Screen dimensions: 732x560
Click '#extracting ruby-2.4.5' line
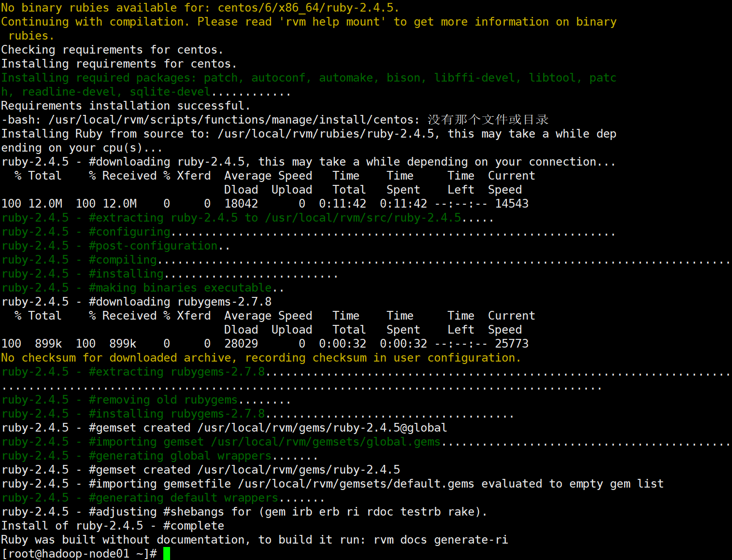(247, 217)
